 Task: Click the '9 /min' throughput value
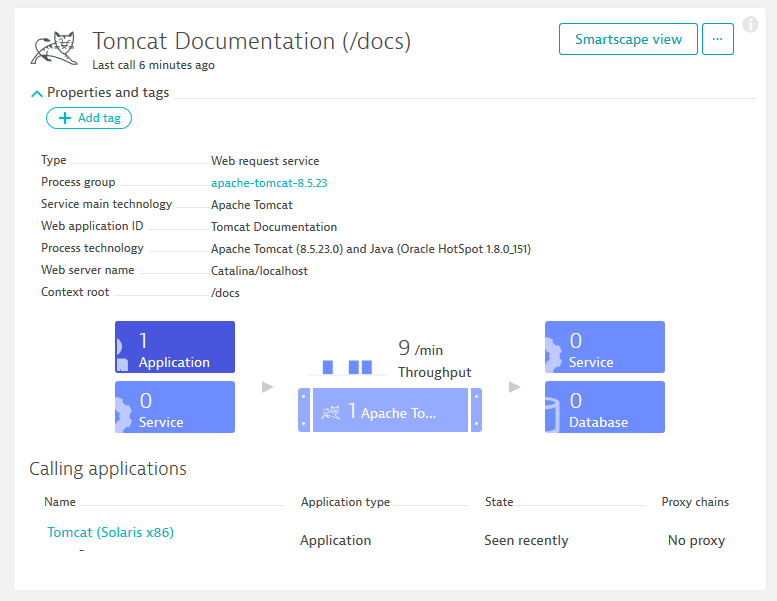click(421, 348)
